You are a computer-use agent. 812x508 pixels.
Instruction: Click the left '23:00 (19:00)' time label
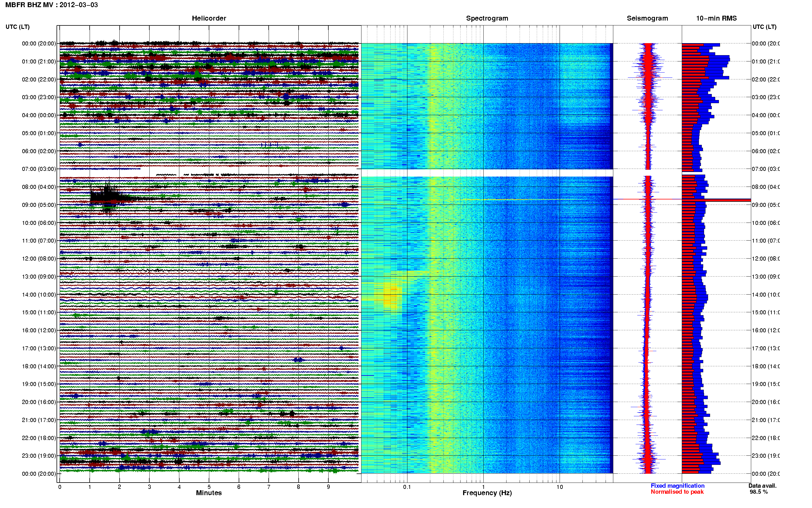click(x=39, y=456)
